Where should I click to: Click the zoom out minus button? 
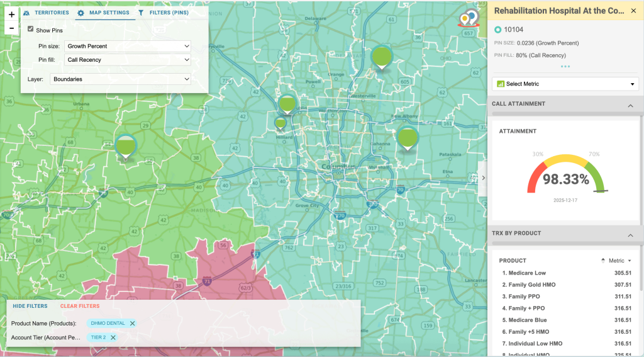pos(11,28)
